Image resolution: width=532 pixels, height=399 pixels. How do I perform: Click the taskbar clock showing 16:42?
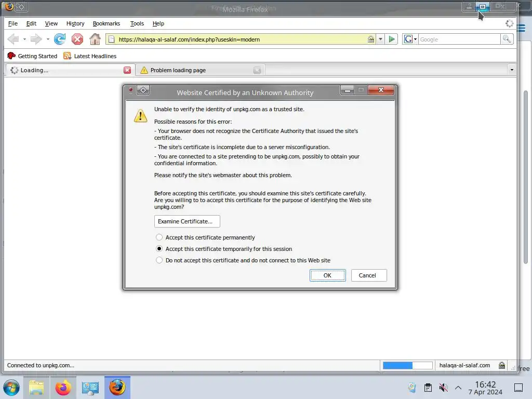tap(485, 388)
